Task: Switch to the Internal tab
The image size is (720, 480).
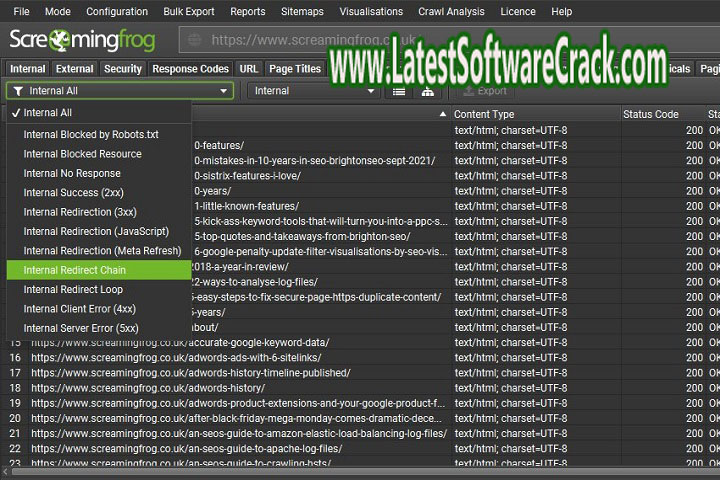Action: tap(28, 69)
